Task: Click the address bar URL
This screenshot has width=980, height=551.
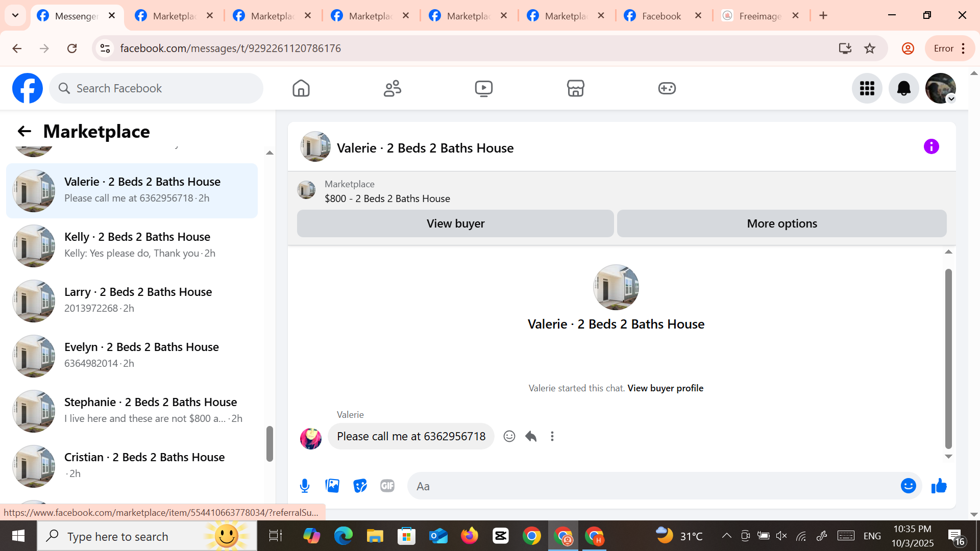Action: 230,48
